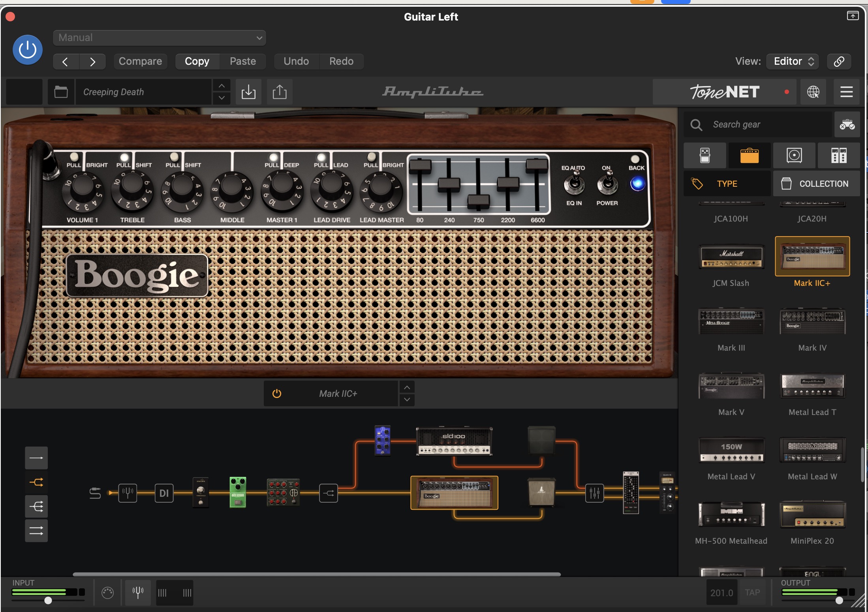This screenshot has width=868, height=612.
Task: Toggle the PULL SHIFT switch above TREBLE
Action: coord(124,157)
